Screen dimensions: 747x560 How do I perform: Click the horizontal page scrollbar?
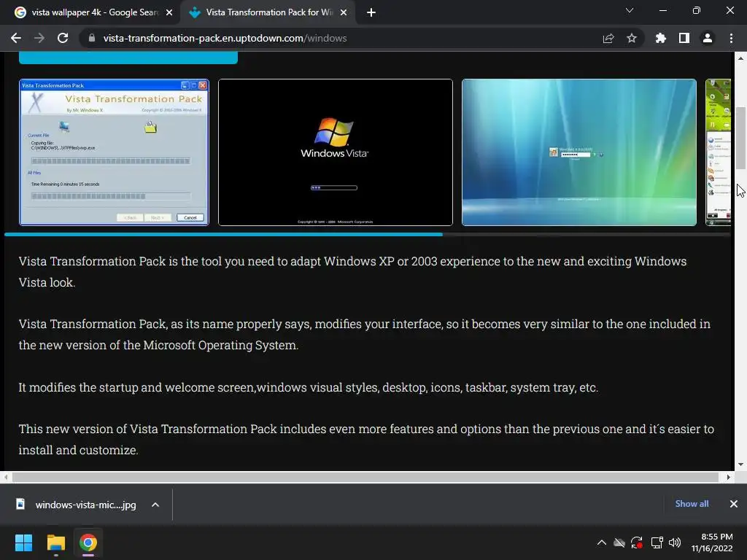[365, 477]
